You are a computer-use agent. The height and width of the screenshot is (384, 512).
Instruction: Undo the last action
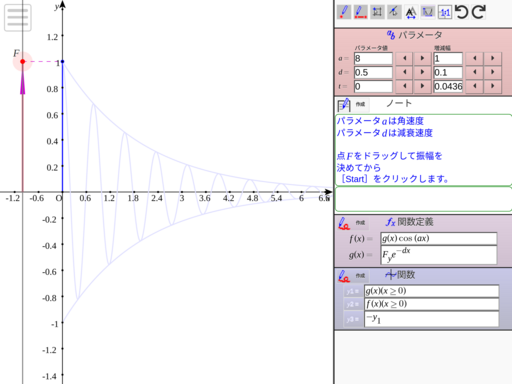462,12
